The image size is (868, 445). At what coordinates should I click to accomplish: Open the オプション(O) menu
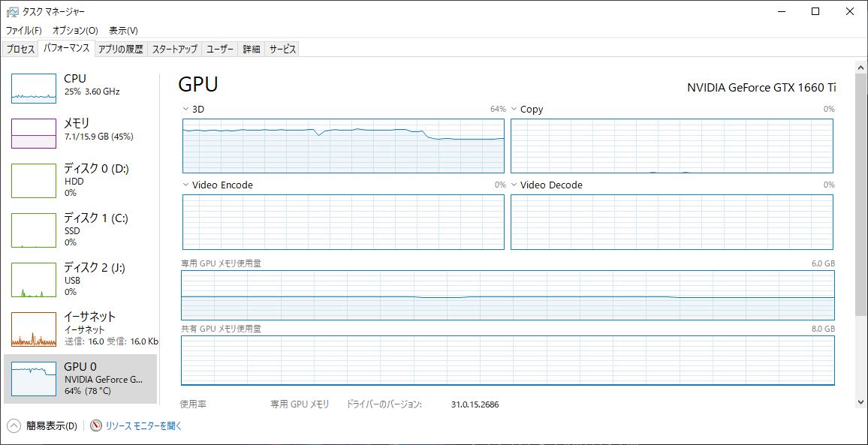tap(75, 31)
